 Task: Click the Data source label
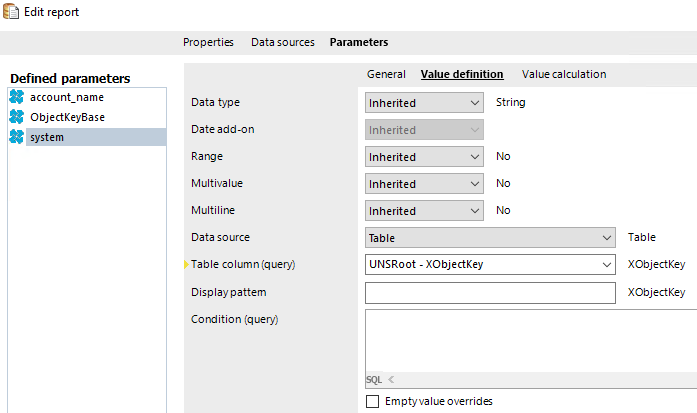pos(220,237)
